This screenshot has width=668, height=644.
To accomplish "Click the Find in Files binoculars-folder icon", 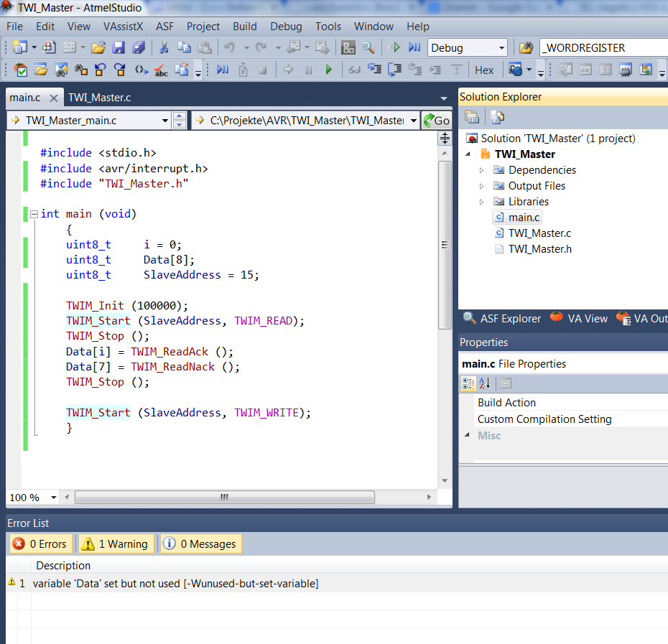I will (526, 47).
